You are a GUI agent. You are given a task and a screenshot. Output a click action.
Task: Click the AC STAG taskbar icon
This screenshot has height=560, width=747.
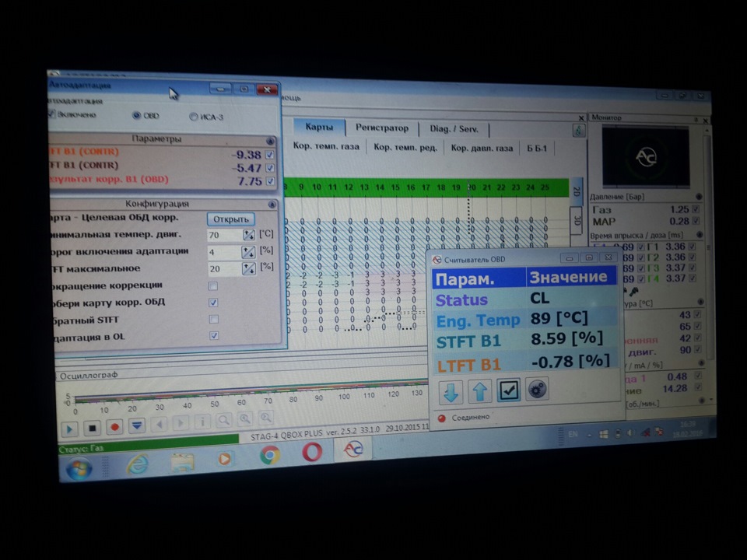pos(353,449)
